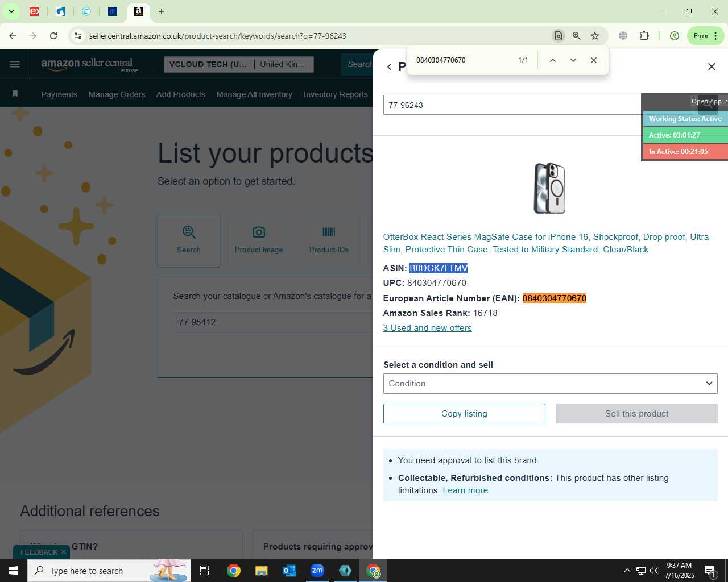
Task: Open the tab search dropdown arrow
Action: pos(11,11)
